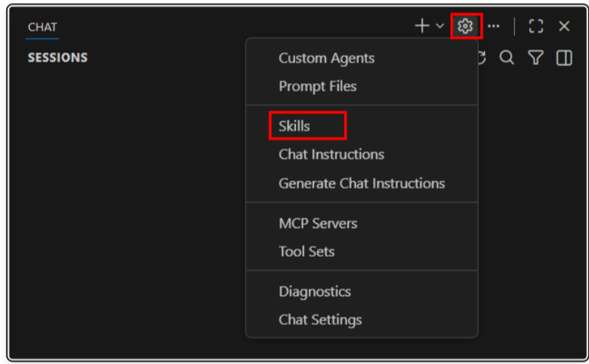Toggle the side-by-side layout icon

click(x=564, y=58)
